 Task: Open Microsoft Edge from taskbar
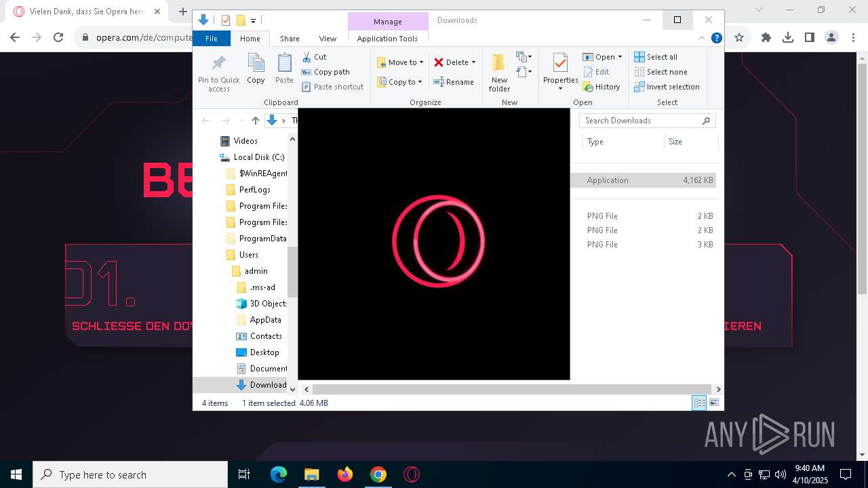pyautogui.click(x=279, y=474)
